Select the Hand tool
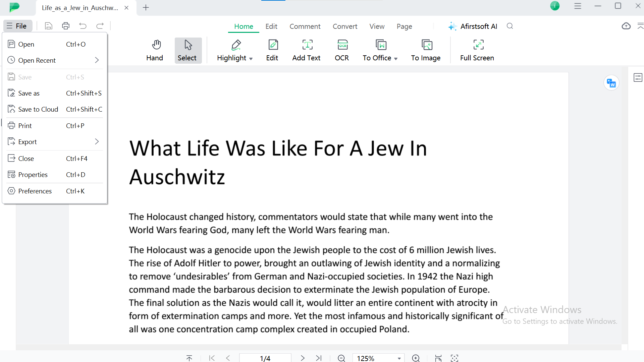This screenshot has width=644, height=362. coord(155,50)
